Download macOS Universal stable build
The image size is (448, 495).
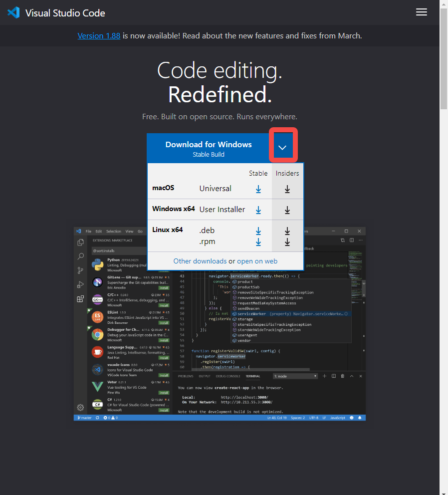coord(258,189)
